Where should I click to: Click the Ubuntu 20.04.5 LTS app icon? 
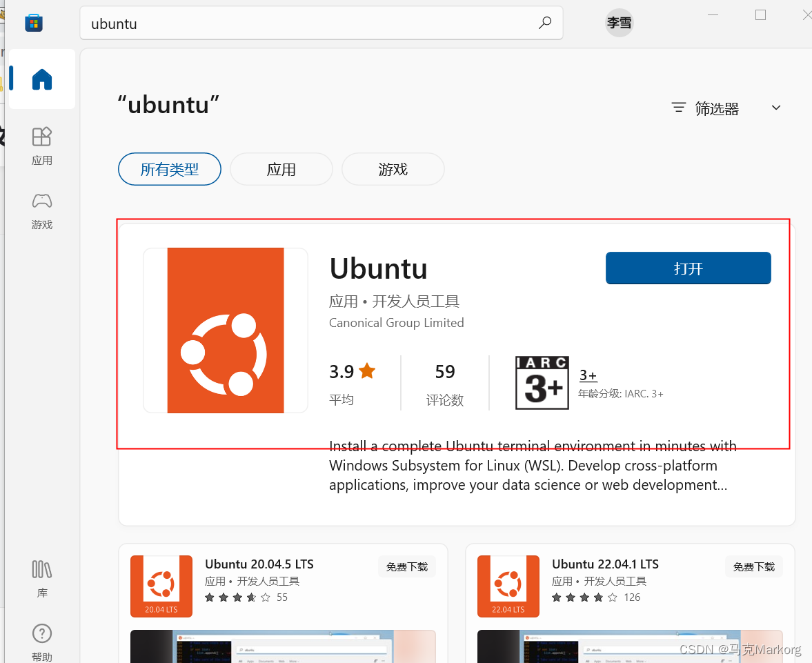point(161,586)
